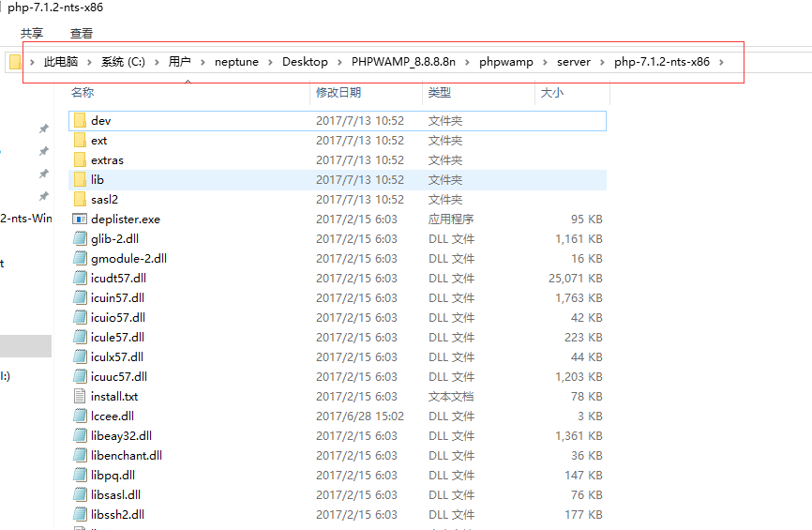This screenshot has height=530, width=812.
Task: Click the 应用程序 type cell
Action: (x=450, y=220)
